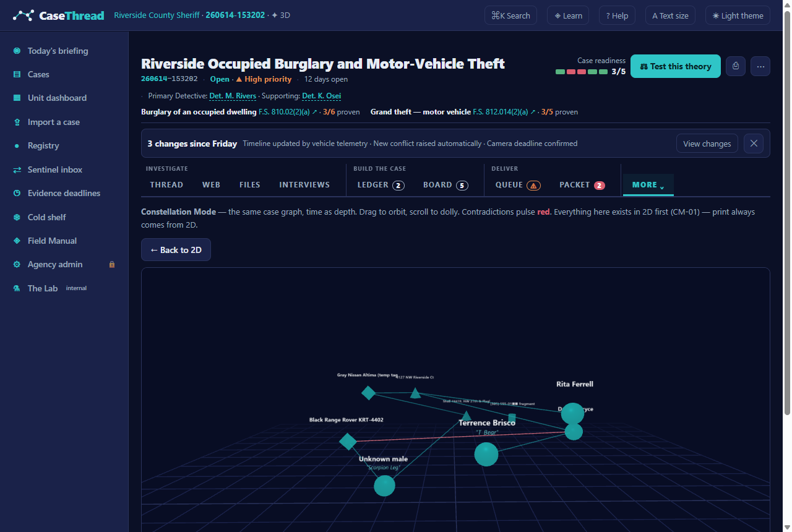Screen dimensions: 792x532
Task: Go to the INTERVIEWS tab
Action: [x=304, y=185]
